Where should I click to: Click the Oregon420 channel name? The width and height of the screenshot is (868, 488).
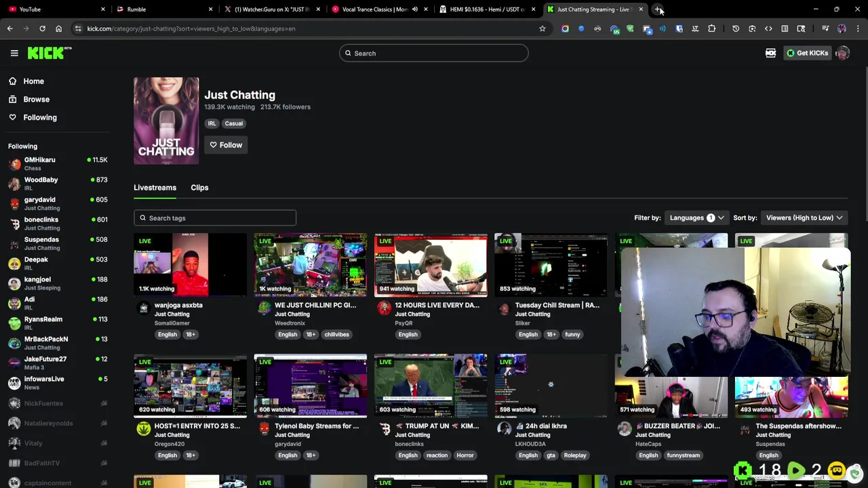point(169,445)
